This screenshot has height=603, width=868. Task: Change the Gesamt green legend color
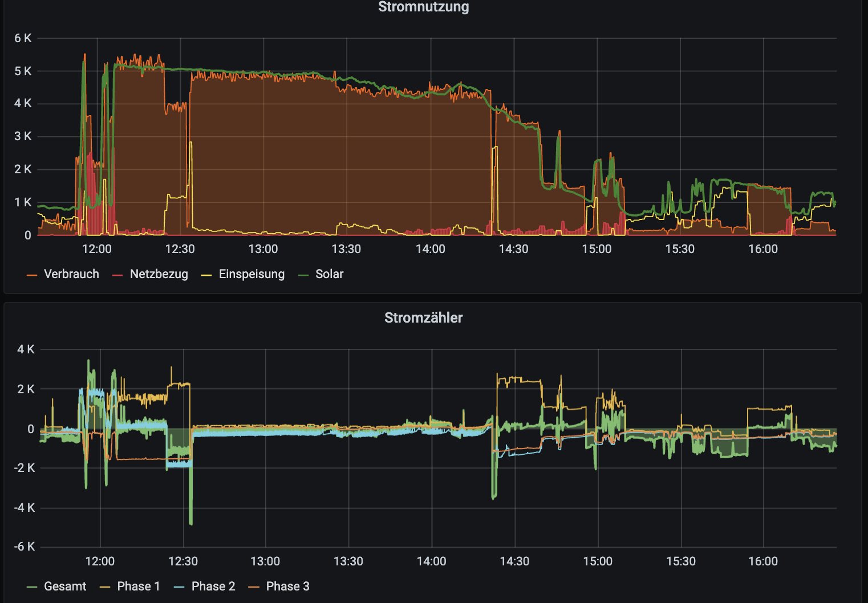(32, 587)
